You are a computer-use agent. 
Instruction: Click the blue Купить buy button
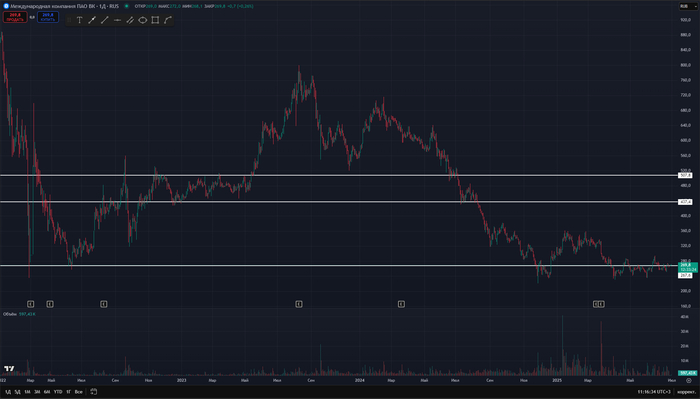point(48,17)
